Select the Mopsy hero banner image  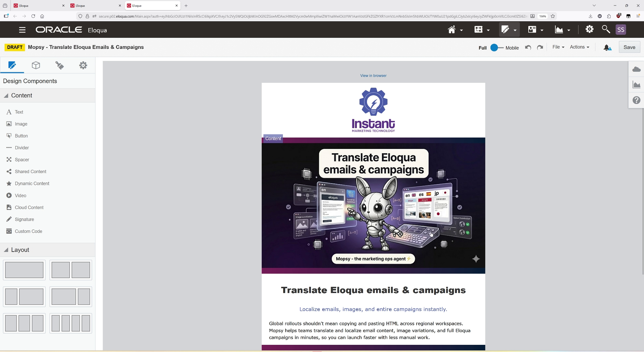point(373,206)
